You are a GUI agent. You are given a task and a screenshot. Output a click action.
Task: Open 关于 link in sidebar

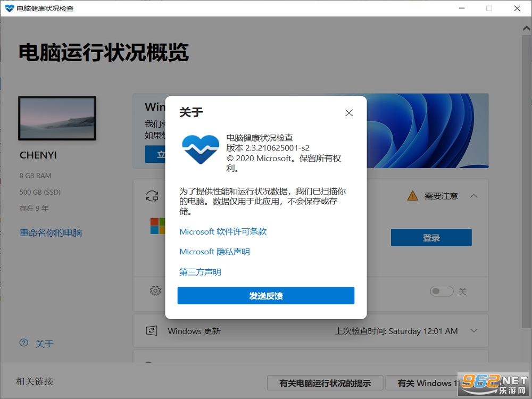pyautogui.click(x=45, y=344)
